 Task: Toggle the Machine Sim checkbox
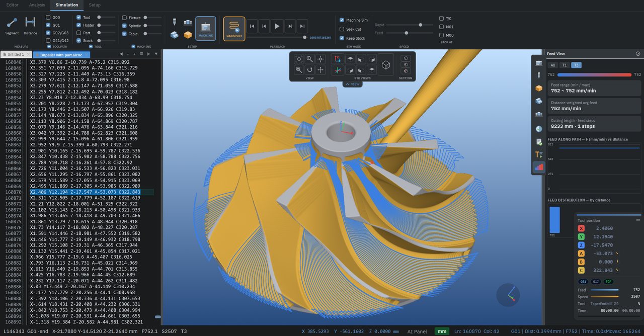point(342,20)
